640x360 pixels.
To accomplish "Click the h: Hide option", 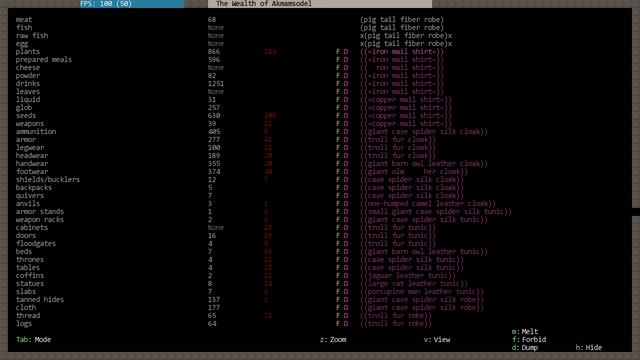I will tap(589, 348).
